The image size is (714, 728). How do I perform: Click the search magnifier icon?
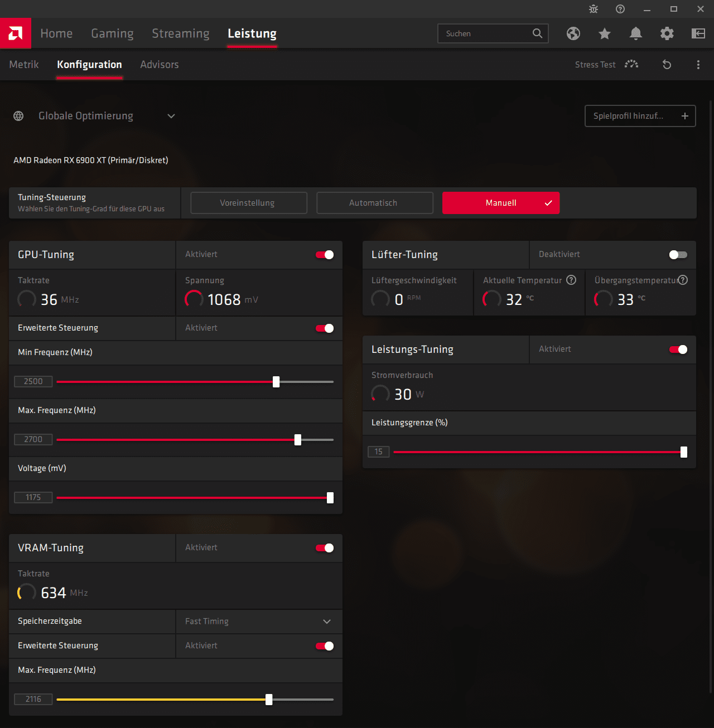coord(537,33)
